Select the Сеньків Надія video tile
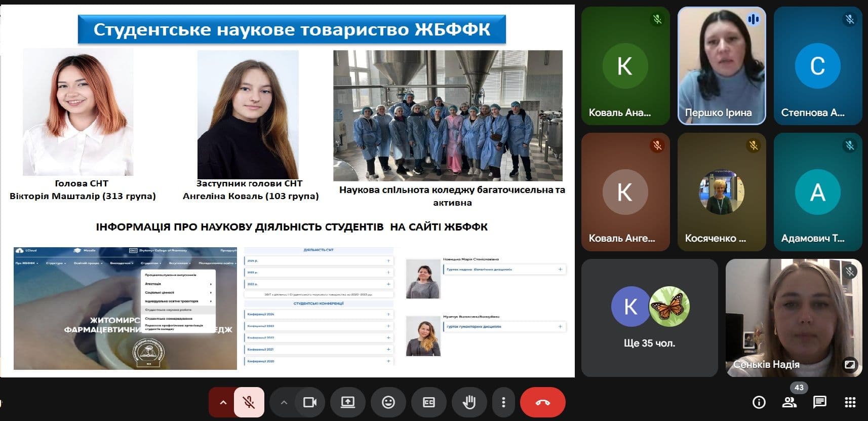Viewport: 868px width, 421px height. click(x=794, y=318)
